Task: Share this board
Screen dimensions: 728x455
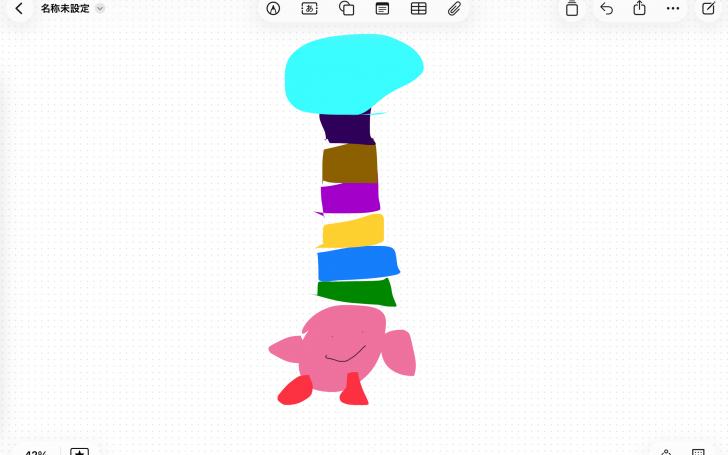Action: 640,8
